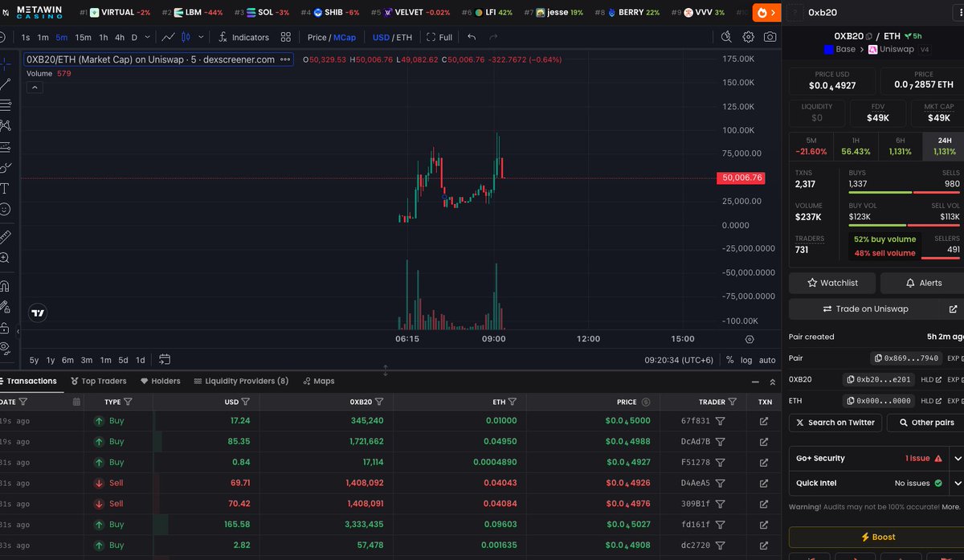This screenshot has width=964, height=560.
Task: Set chart range to 5d
Action: [123, 360]
